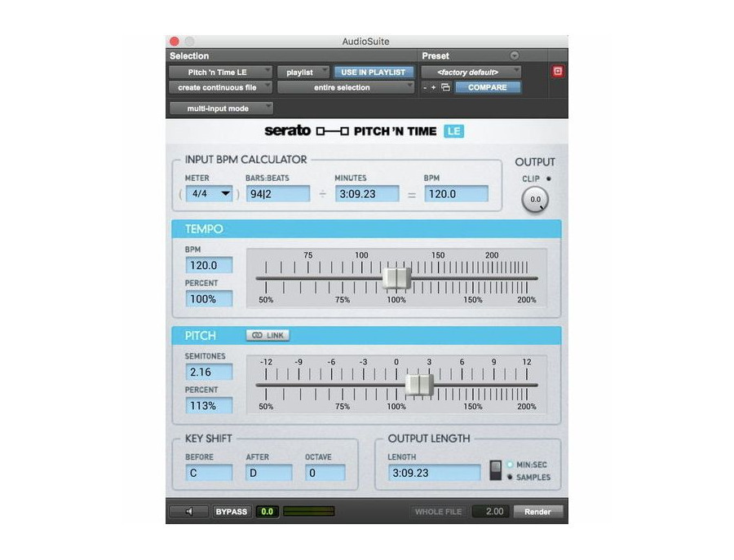This screenshot has height=560, width=734.
Task: Click the preview level meter bar
Action: pos(309,511)
